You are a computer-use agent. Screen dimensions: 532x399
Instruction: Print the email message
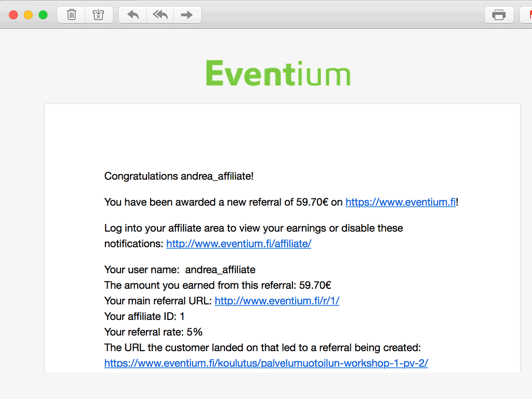tap(499, 15)
